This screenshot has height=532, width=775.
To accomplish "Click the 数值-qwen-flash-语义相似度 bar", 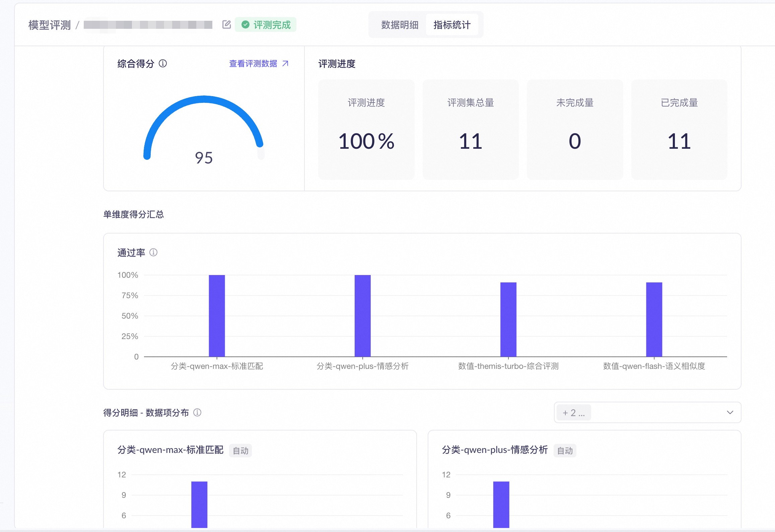I will (x=654, y=319).
